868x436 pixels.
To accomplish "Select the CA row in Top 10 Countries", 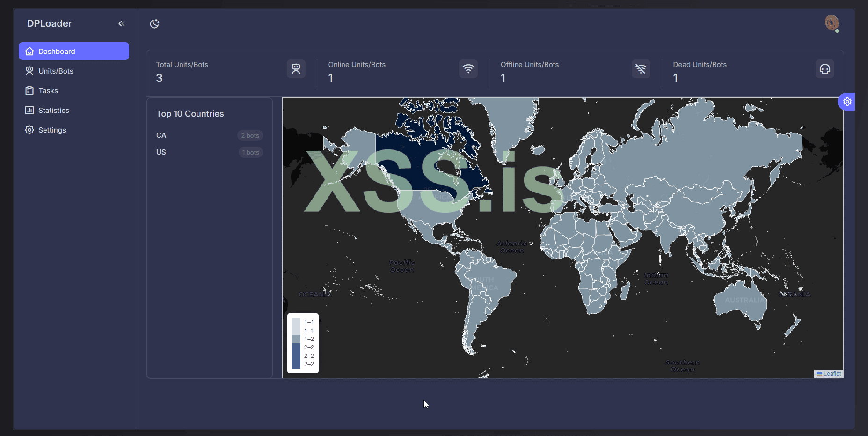I will pyautogui.click(x=161, y=135).
